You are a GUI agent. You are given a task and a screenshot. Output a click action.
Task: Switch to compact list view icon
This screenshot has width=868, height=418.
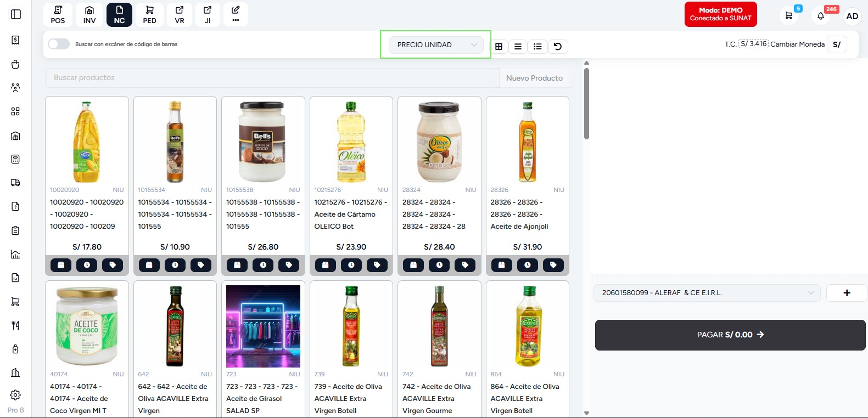point(518,47)
